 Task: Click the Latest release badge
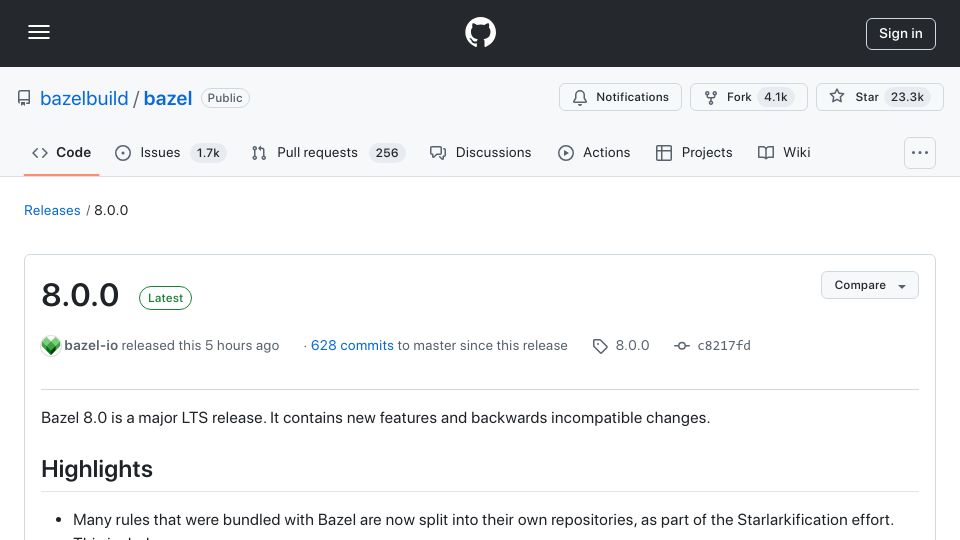point(165,298)
